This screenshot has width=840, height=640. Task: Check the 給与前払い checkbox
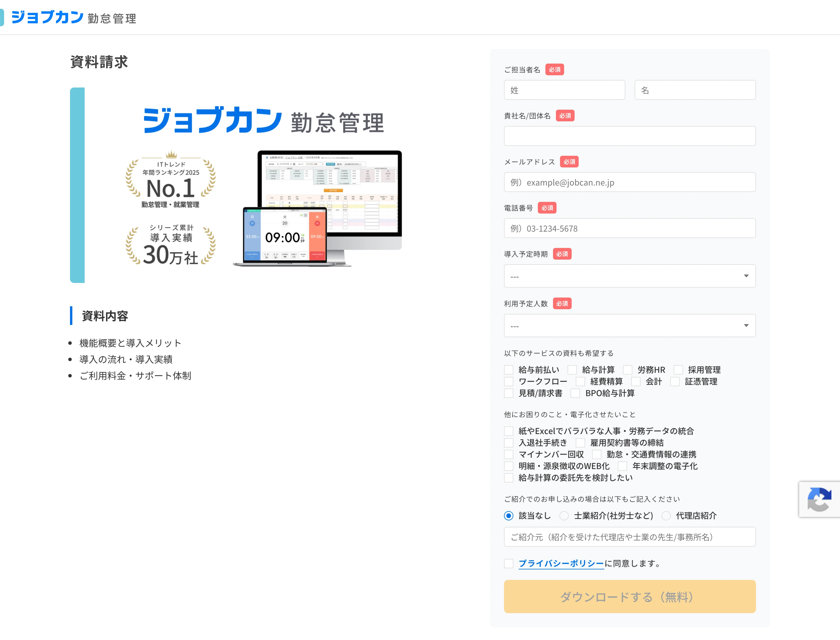[x=509, y=370]
